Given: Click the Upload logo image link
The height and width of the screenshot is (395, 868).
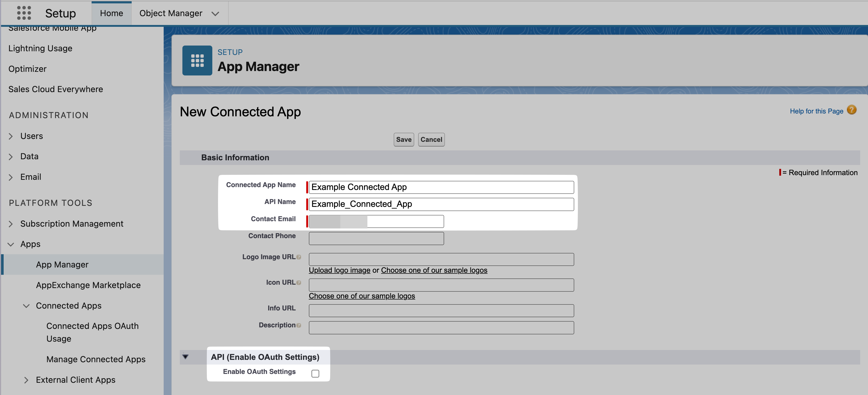Looking at the screenshot, I should [x=339, y=270].
